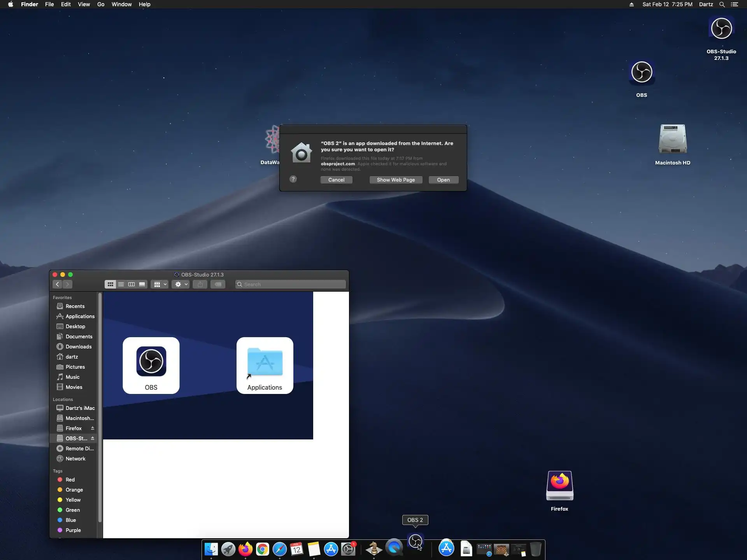Click the help question mark button
The width and height of the screenshot is (747, 560).
293,179
